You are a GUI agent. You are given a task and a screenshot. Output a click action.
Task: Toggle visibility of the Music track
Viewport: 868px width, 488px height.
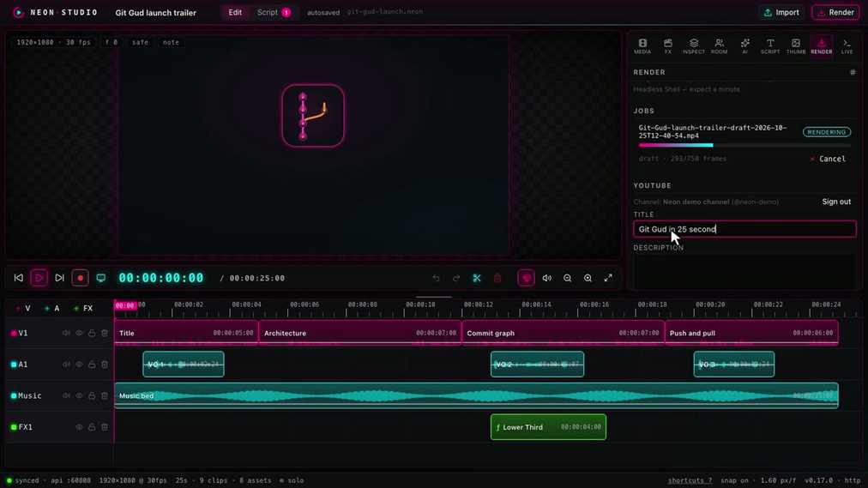[x=79, y=395]
